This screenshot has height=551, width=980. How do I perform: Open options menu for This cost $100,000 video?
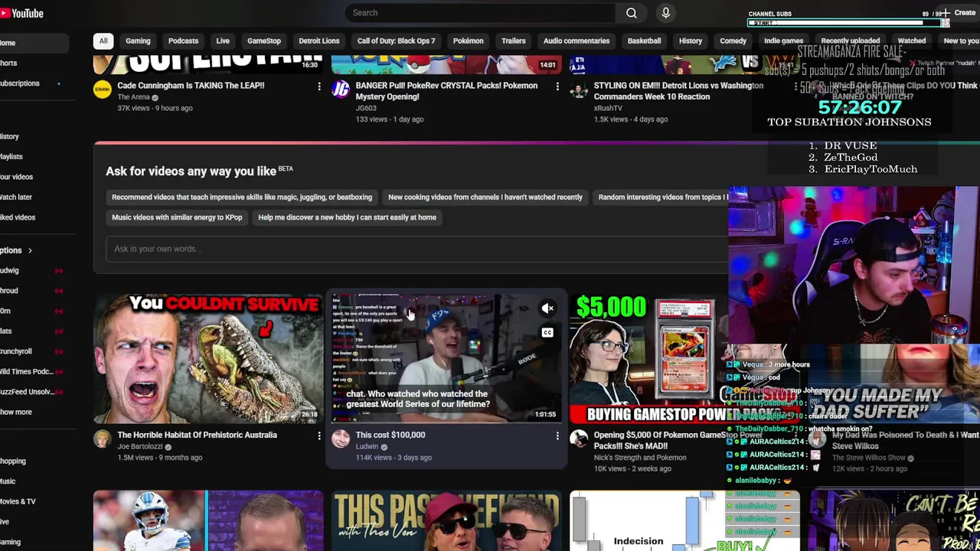coord(557,435)
